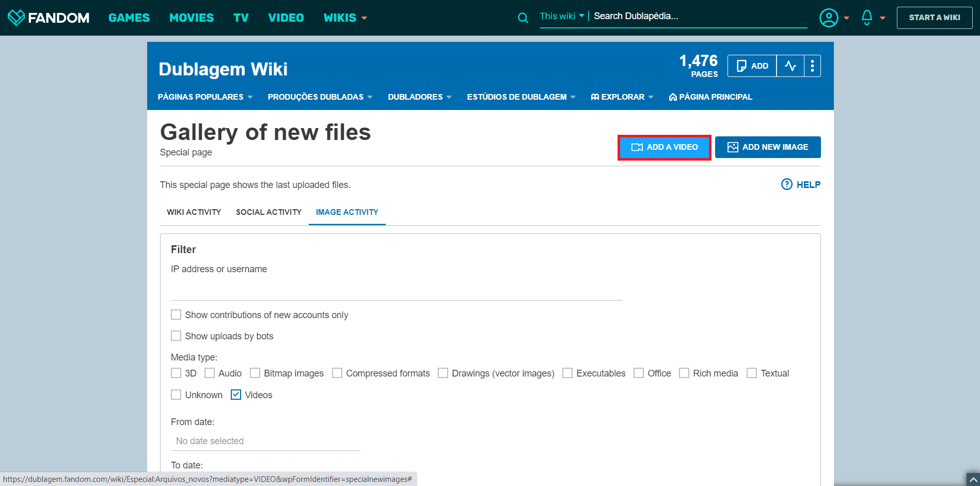This screenshot has height=486, width=980.
Task: Click the search magnifier icon
Action: (523, 18)
